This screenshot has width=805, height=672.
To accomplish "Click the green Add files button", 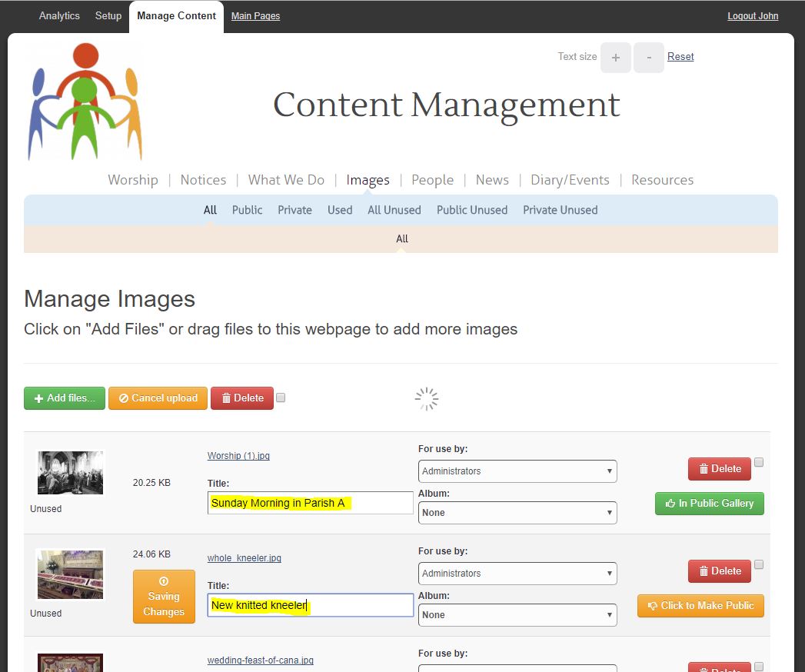I will (x=65, y=398).
